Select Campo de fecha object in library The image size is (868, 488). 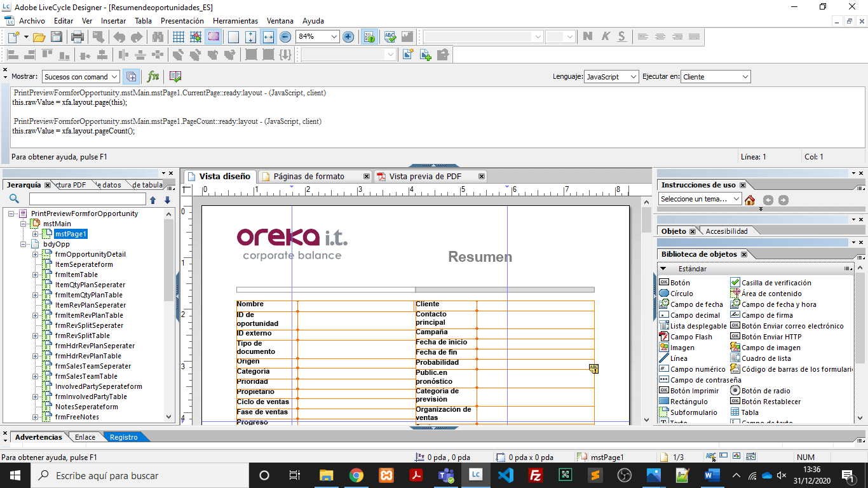pos(691,304)
